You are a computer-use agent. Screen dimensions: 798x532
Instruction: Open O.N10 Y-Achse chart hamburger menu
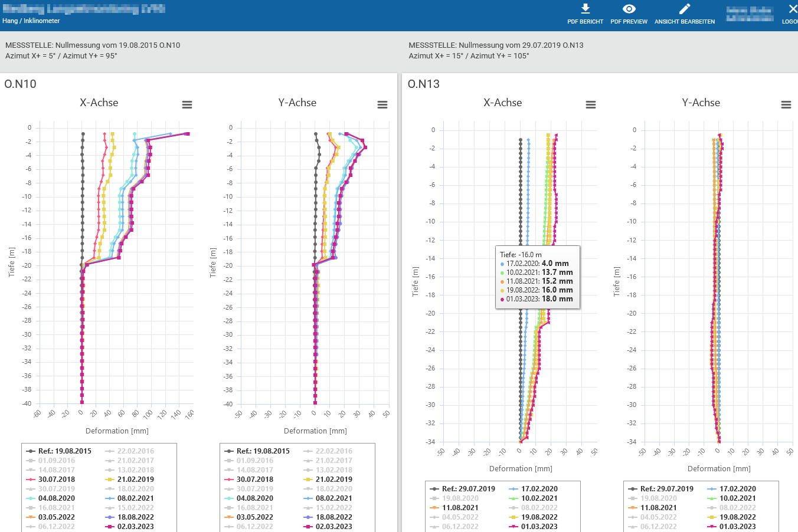[382, 105]
